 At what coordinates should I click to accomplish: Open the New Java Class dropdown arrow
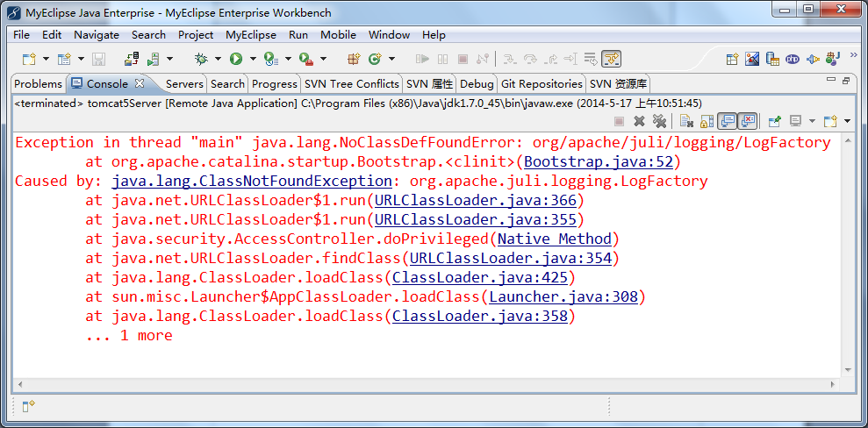click(392, 59)
